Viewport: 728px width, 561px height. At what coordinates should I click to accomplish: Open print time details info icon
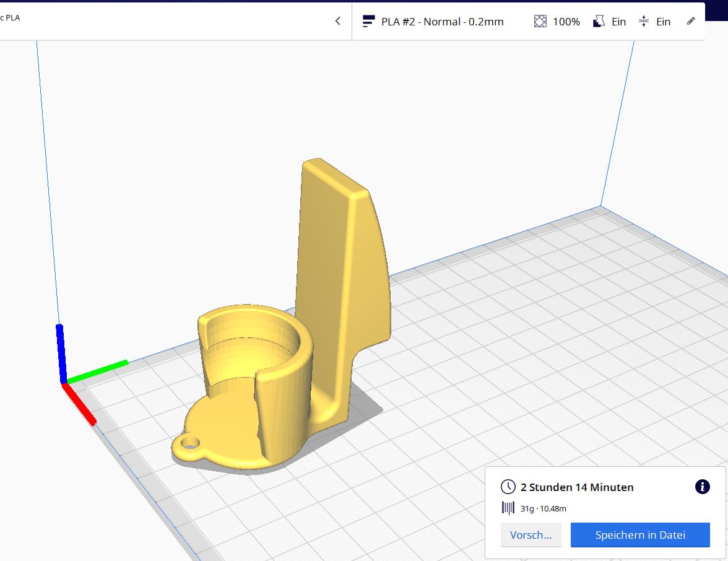click(x=702, y=487)
